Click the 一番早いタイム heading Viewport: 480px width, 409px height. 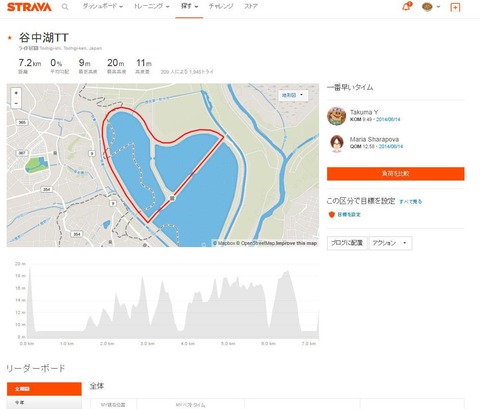click(x=350, y=87)
